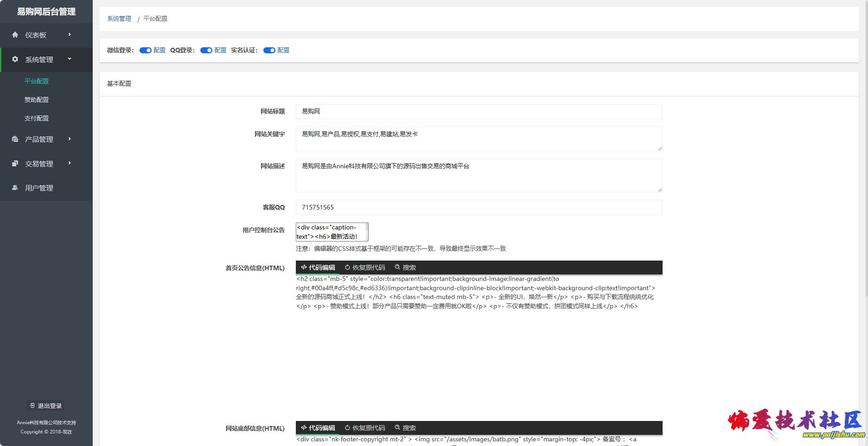Toggle the real-name verification switch

269,51
